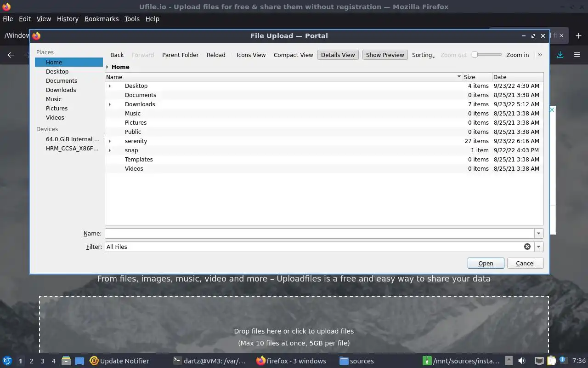This screenshot has height=368, width=588.
Task: Click the Open button
Action: pyautogui.click(x=486, y=263)
